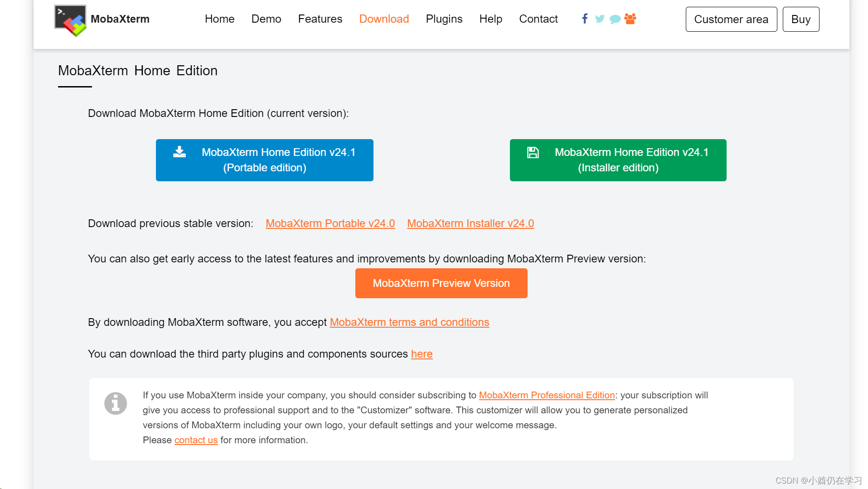The width and height of the screenshot is (868, 489).
Task: Click the MobaXterm Professional Edition link
Action: pyautogui.click(x=546, y=395)
